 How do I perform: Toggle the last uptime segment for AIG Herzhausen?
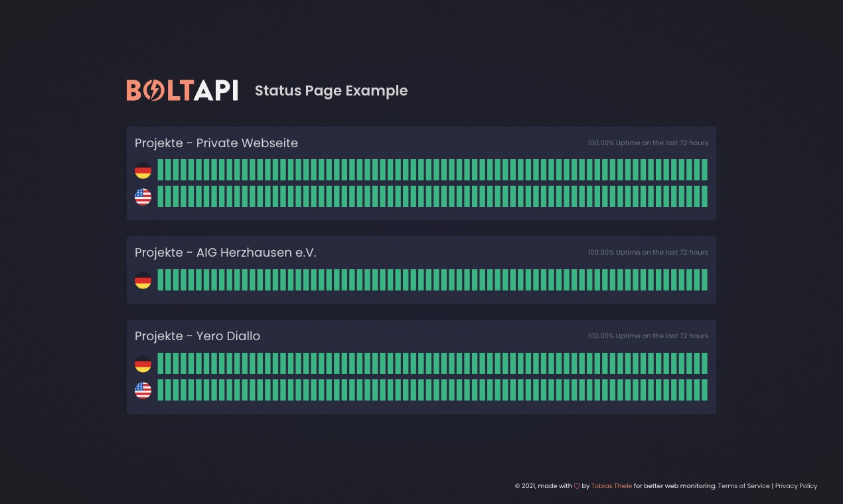[704, 280]
